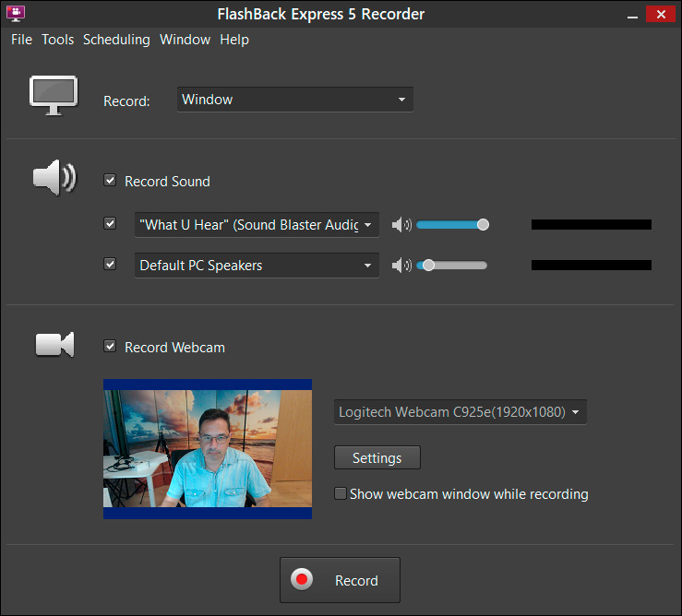
Task: Click speaker icon beside Default PC Speakers volume
Action: (x=401, y=266)
